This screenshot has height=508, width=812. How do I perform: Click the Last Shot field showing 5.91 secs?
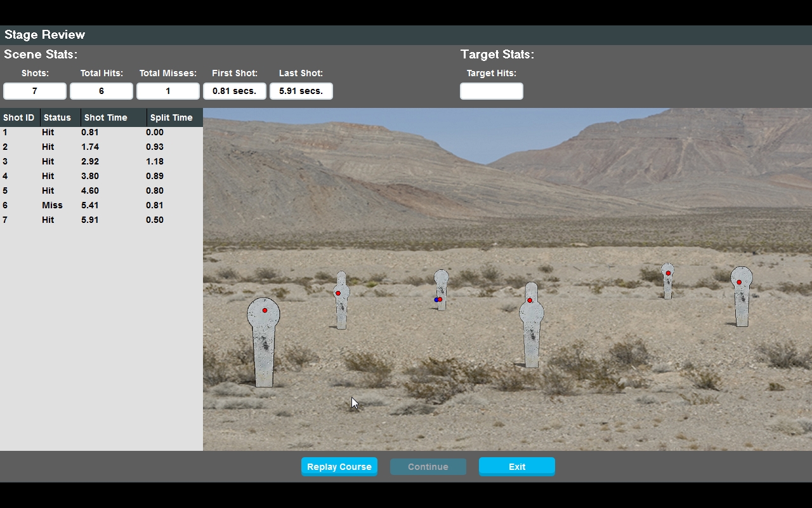(301, 91)
